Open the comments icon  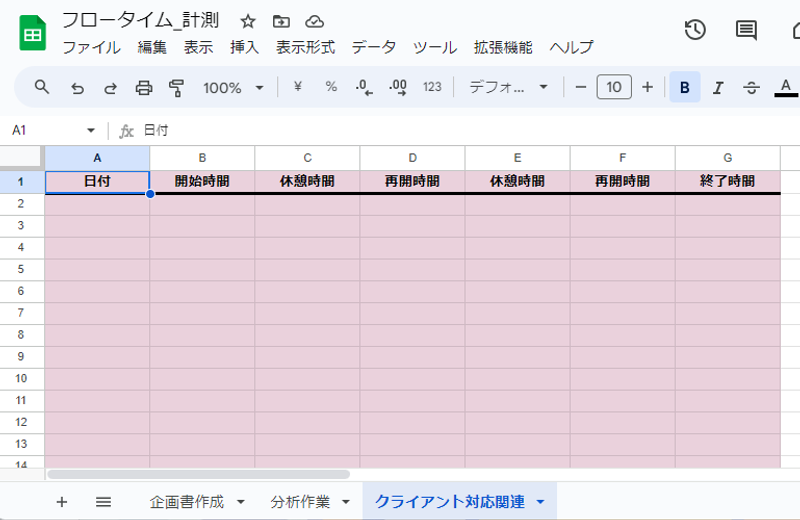pyautogui.click(x=746, y=30)
